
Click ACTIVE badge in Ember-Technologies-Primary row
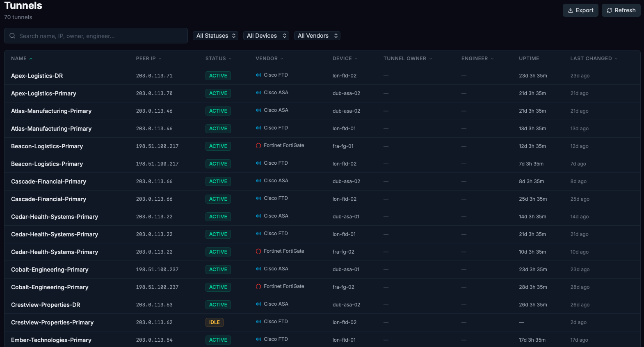(218, 340)
